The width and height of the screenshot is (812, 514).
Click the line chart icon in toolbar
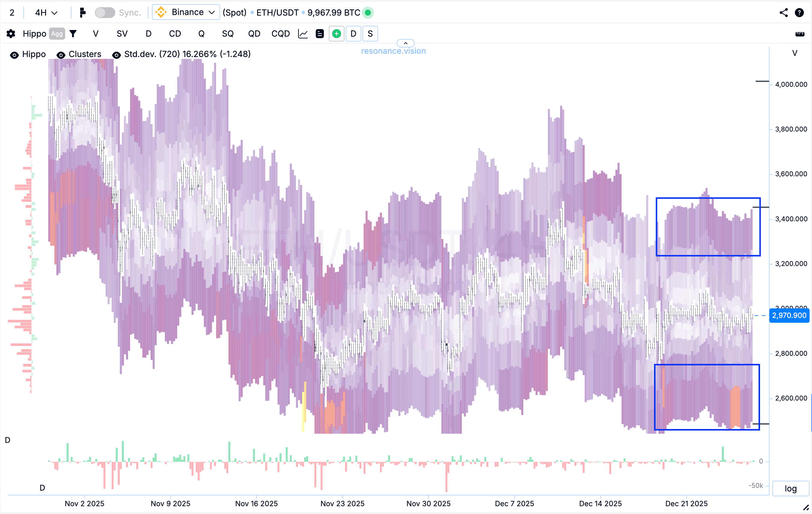[x=303, y=34]
